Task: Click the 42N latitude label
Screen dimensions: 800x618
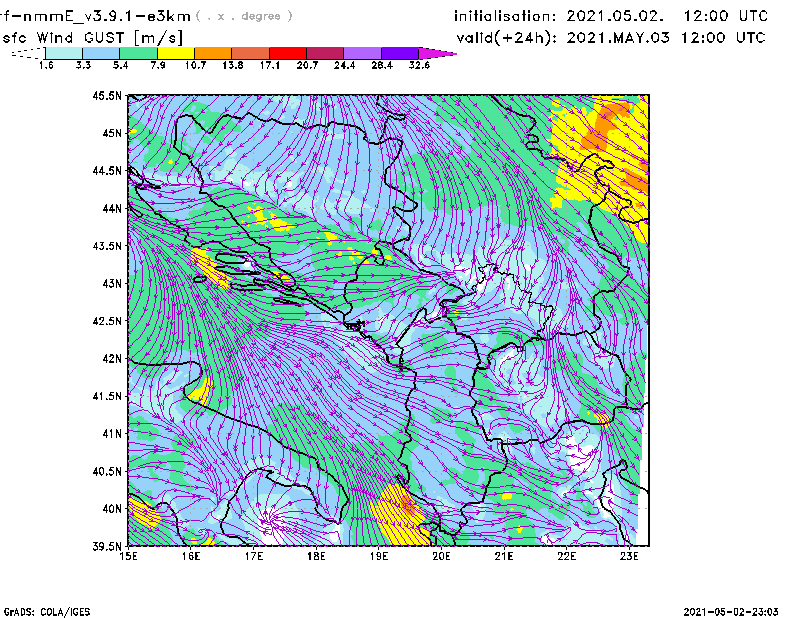Action: (112, 359)
